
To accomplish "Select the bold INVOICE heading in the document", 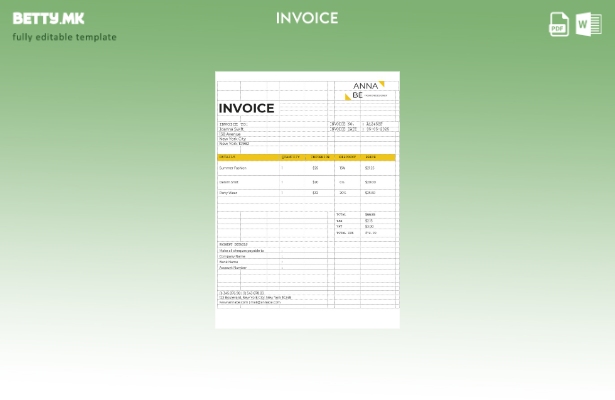I will pos(246,108).
